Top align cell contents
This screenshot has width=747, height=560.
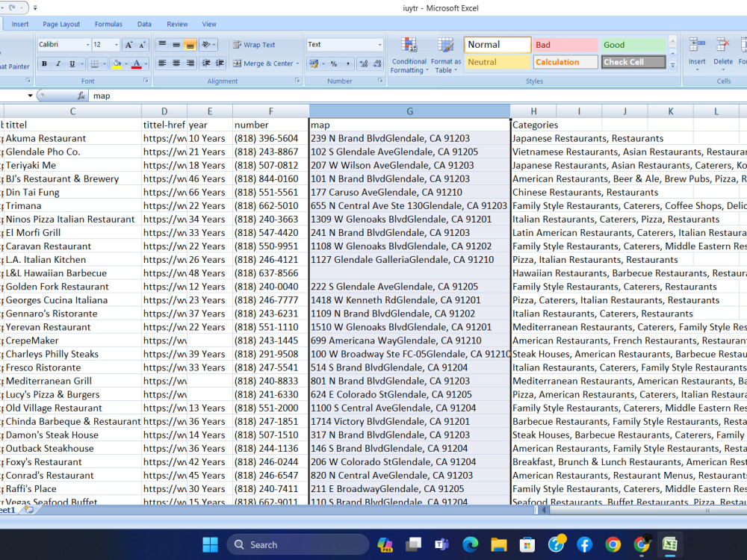(x=162, y=45)
